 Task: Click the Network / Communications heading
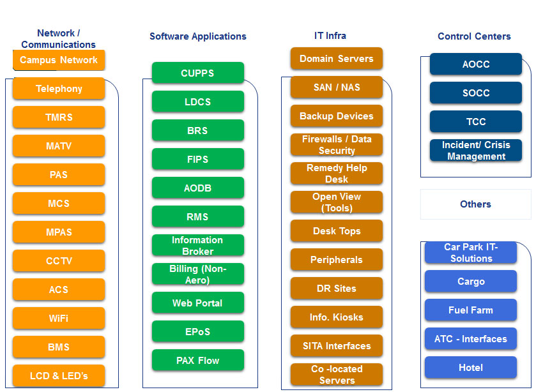point(59,39)
